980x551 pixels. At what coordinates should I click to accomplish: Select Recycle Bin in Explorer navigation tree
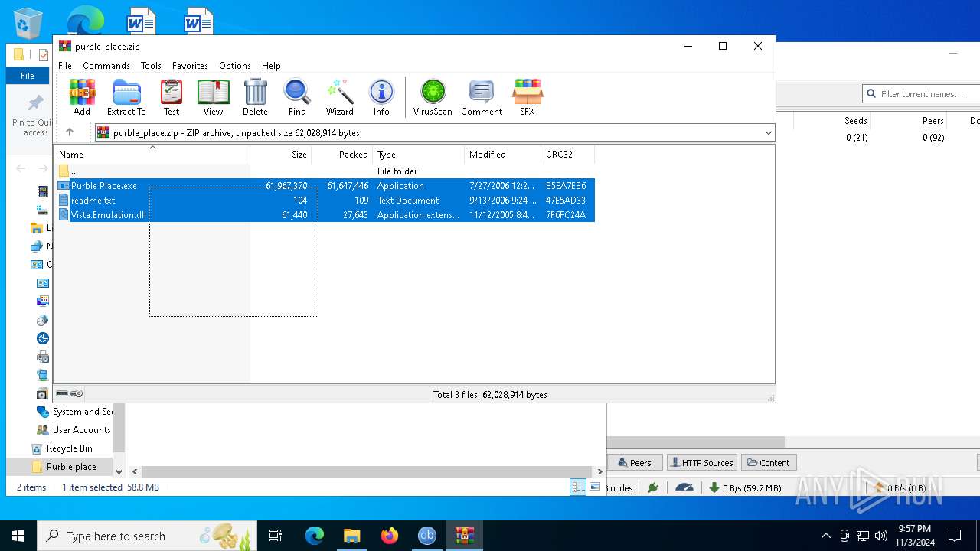coord(69,448)
